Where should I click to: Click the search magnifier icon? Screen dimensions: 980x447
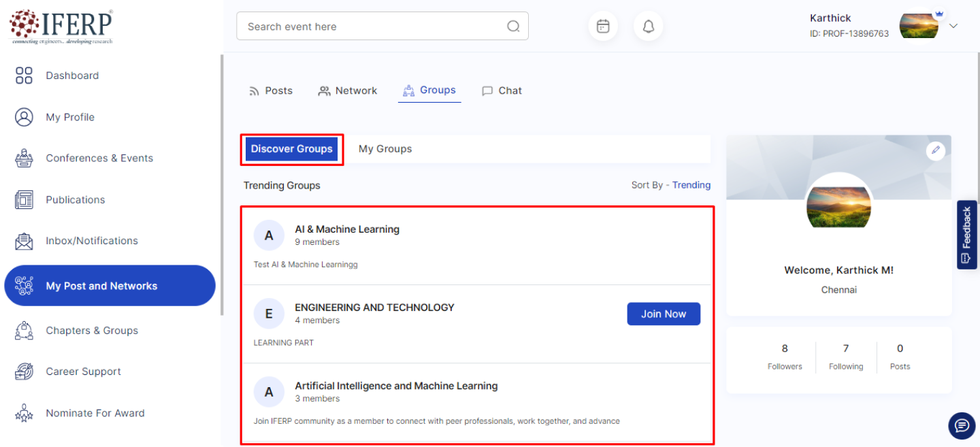point(513,27)
